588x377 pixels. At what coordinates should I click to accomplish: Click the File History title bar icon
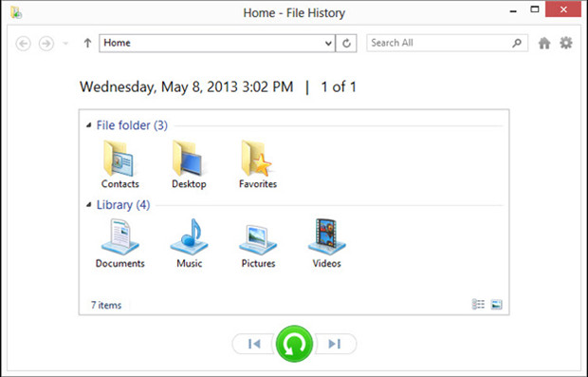click(x=16, y=12)
